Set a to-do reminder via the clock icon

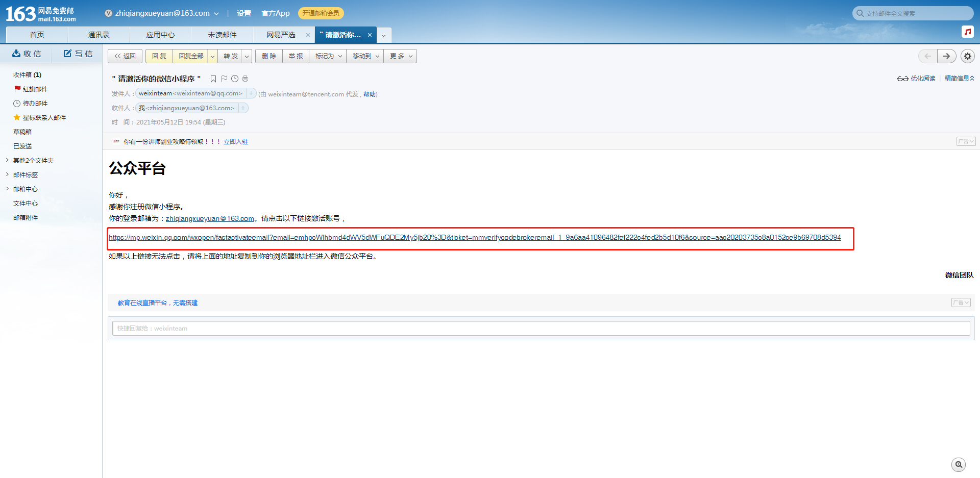[x=235, y=79]
